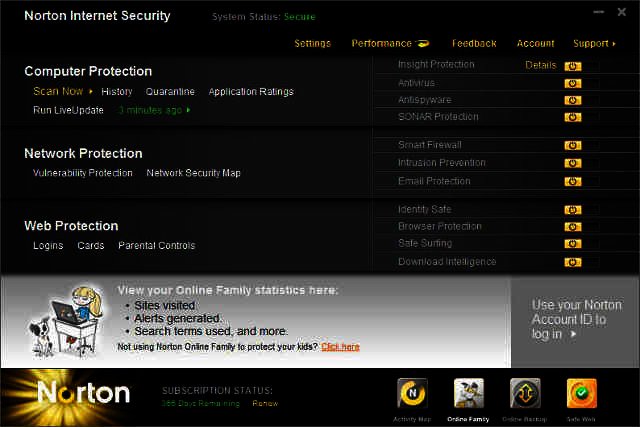Toggle Smart Firewall power switch

(x=573, y=145)
